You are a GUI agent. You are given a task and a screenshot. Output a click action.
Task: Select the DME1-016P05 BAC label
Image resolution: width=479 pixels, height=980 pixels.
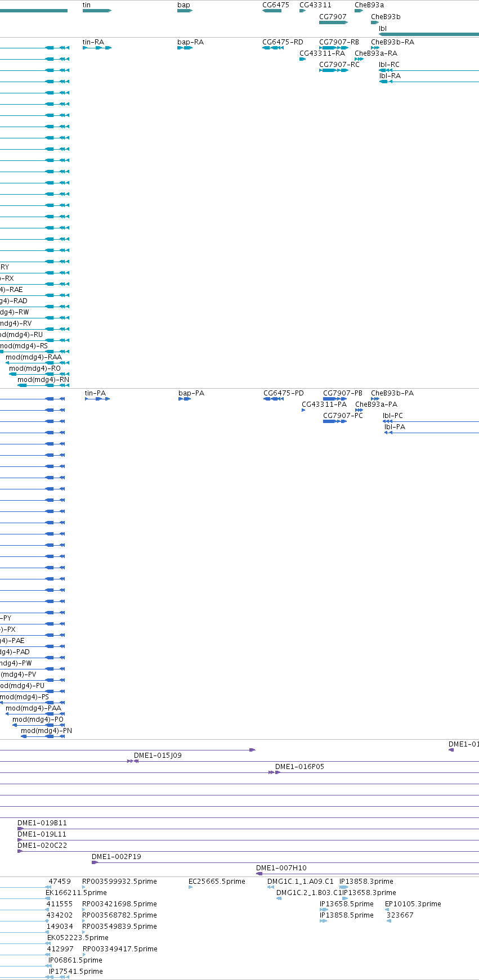click(299, 767)
